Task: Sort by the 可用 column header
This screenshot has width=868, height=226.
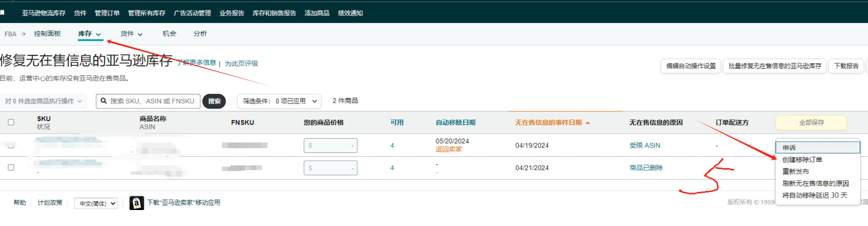Action: 397,123
